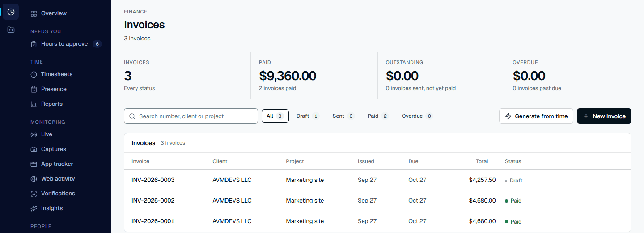Click the Project column header
644x233 pixels.
[x=295, y=161]
